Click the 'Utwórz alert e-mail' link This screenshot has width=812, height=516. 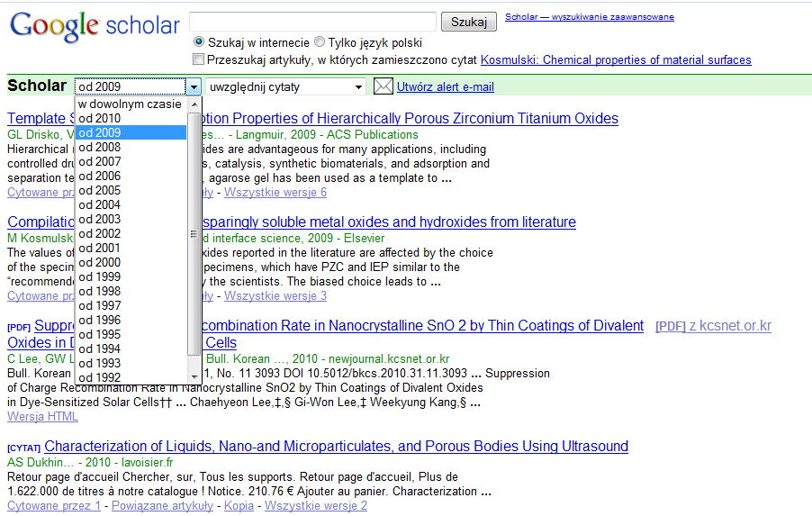[x=446, y=87]
